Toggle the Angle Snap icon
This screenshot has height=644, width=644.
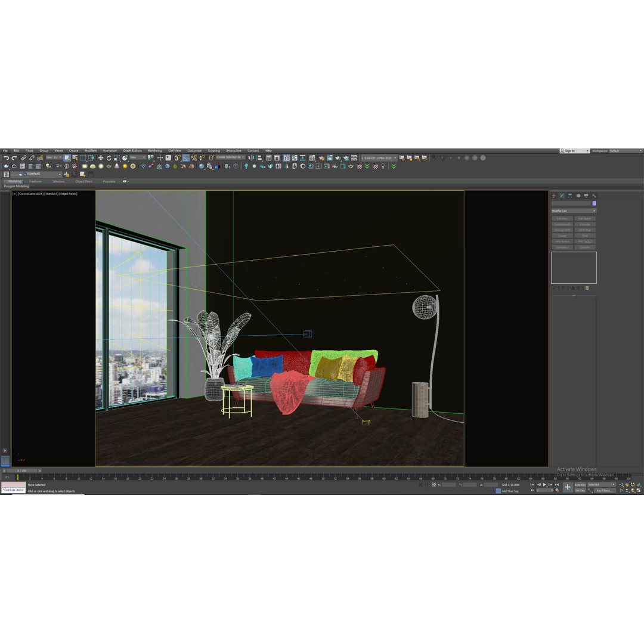pos(185,157)
